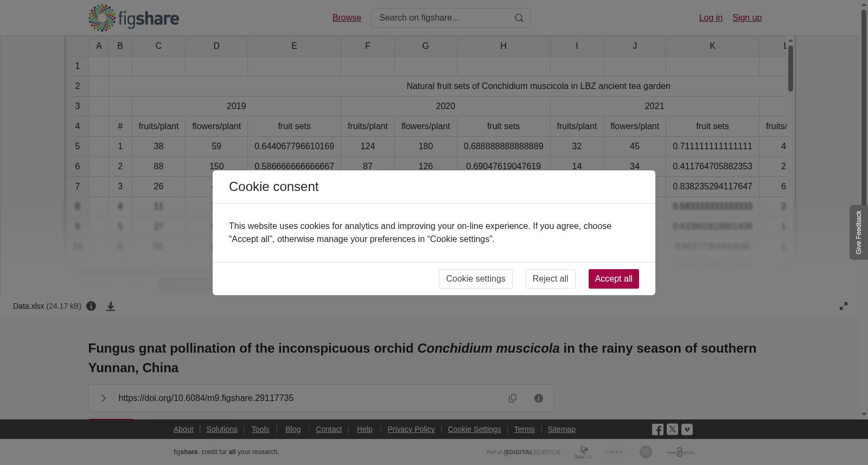Image resolution: width=868 pixels, height=465 pixels.
Task: Click the spreadsheet vertical scrollbar
Action: pos(791,68)
